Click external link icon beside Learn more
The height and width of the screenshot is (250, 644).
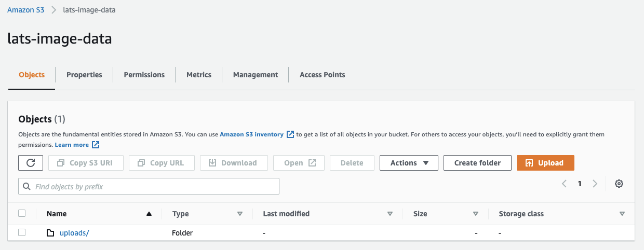[96, 145]
